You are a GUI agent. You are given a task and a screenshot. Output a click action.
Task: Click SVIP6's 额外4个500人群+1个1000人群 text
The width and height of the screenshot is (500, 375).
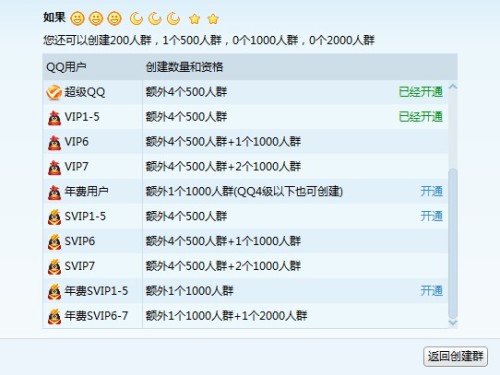(x=223, y=241)
